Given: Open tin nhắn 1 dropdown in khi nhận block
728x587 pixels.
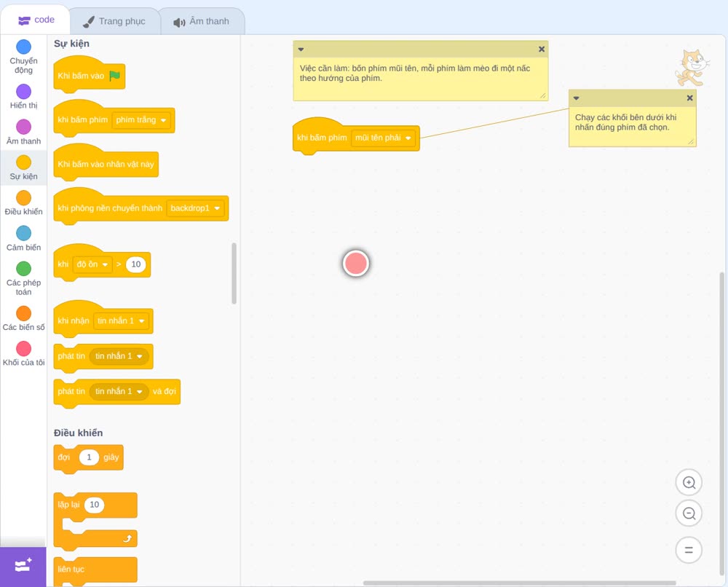Looking at the screenshot, I should click(121, 321).
